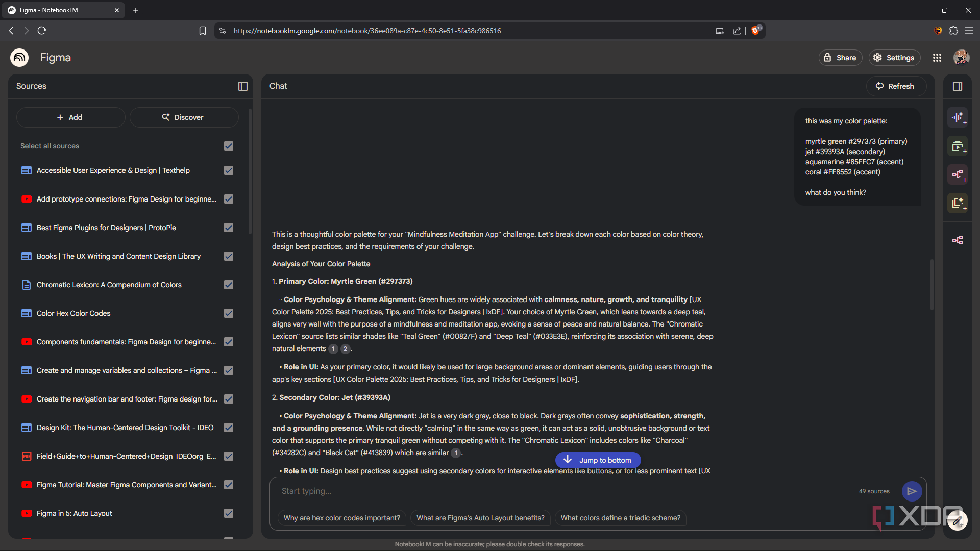Add a note with the pencil button
This screenshot has height=551, width=980.
point(957,521)
